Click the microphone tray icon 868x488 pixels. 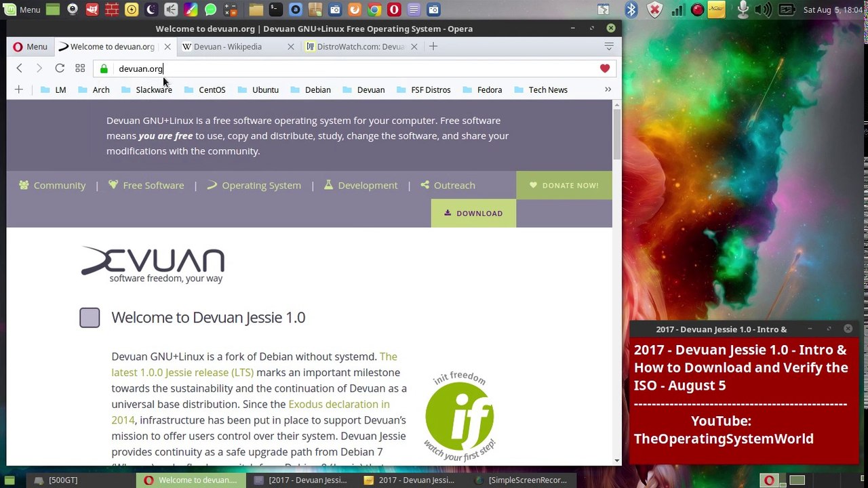pos(743,9)
